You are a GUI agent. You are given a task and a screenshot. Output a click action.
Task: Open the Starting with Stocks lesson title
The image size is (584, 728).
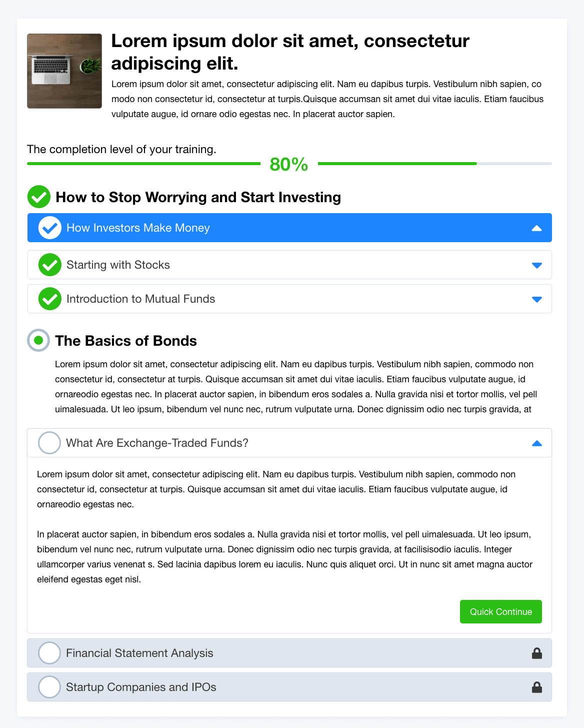click(118, 265)
